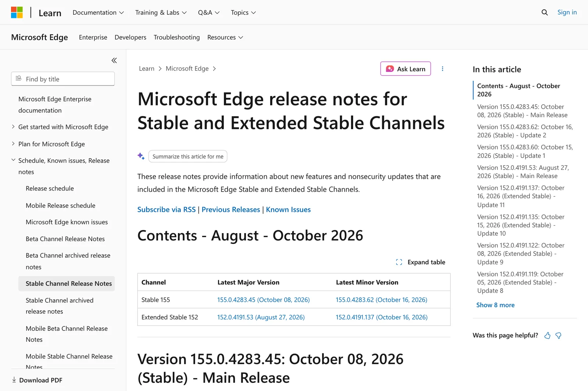Open Microsoft Edge known issues in sidebar
This screenshot has height=391, width=588.
coord(67,222)
